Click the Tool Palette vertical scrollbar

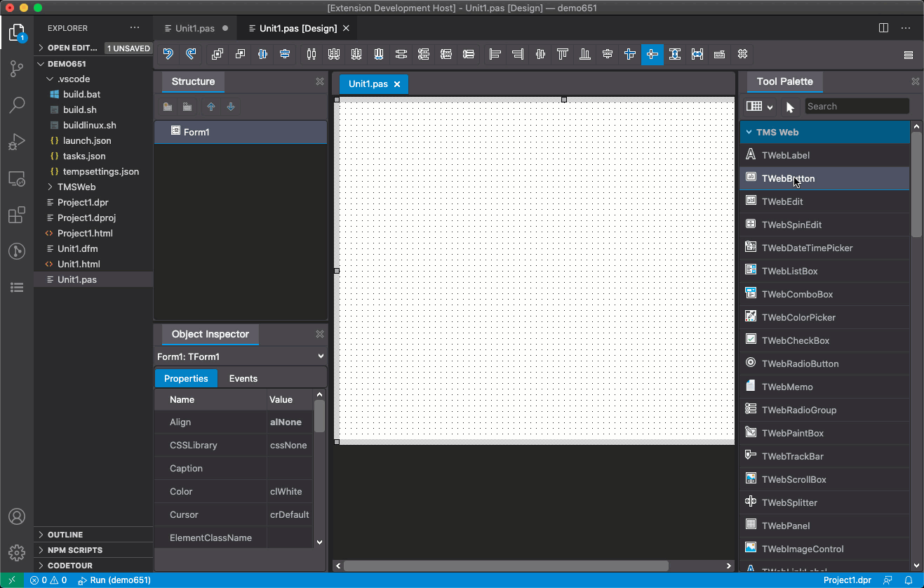[x=917, y=184]
